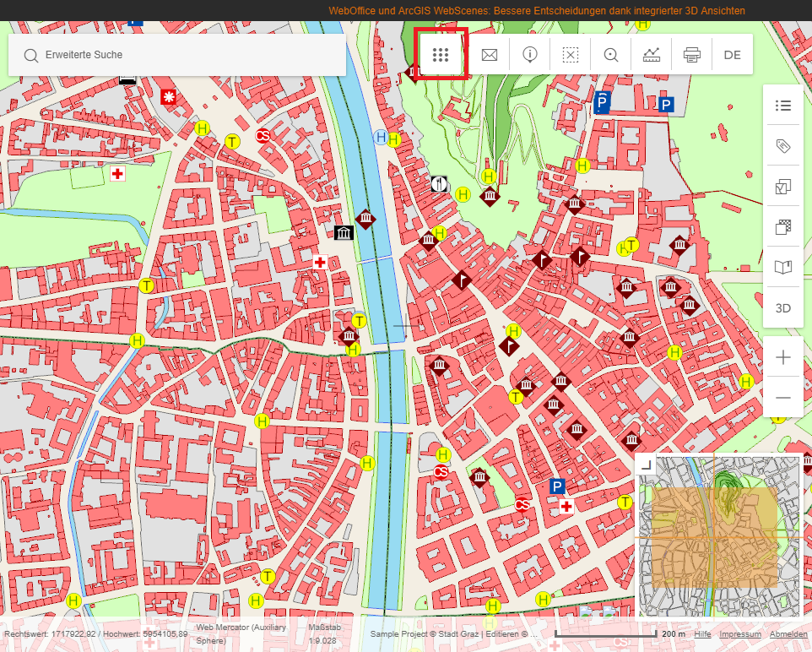This screenshot has height=652, width=812.
Task: Open the magnifier search tool
Action: point(611,55)
